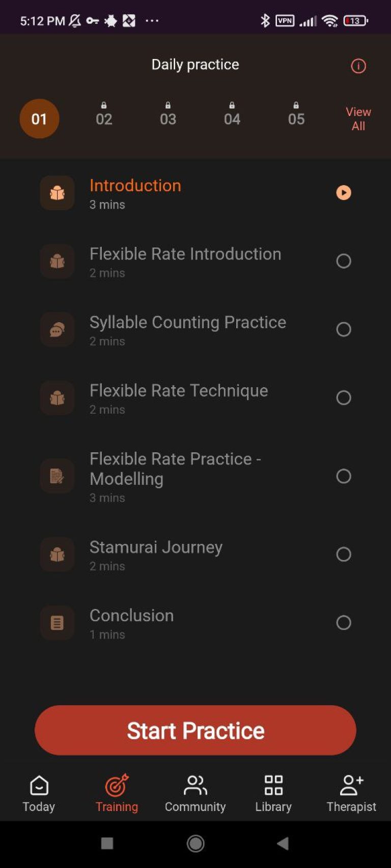Tap the info icon beside Daily practice
This screenshot has height=868, width=391.
358,66
